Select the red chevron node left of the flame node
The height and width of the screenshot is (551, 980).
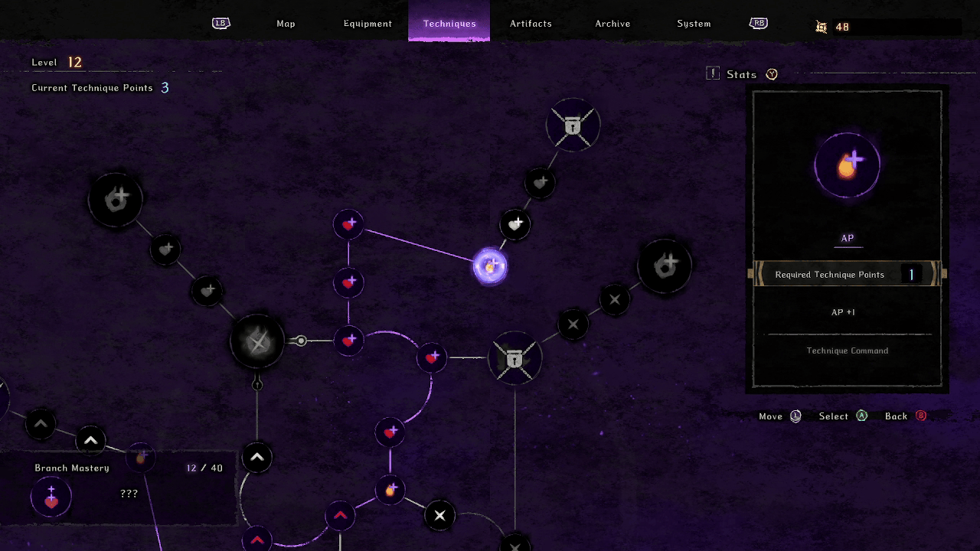point(340,515)
